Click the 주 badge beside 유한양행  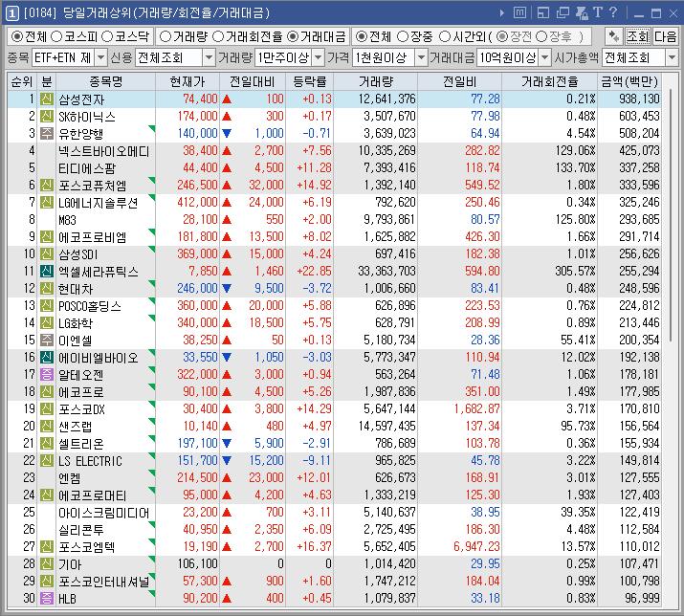click(47, 134)
